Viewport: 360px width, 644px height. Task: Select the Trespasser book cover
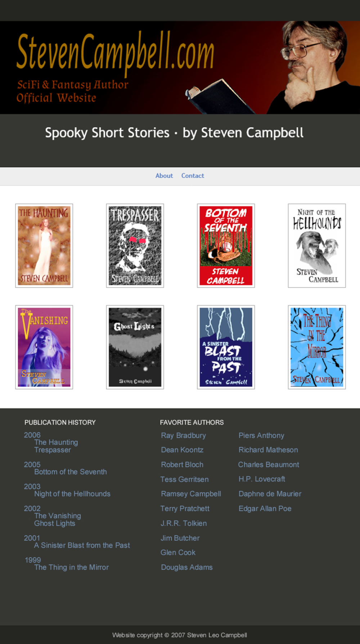tap(135, 246)
